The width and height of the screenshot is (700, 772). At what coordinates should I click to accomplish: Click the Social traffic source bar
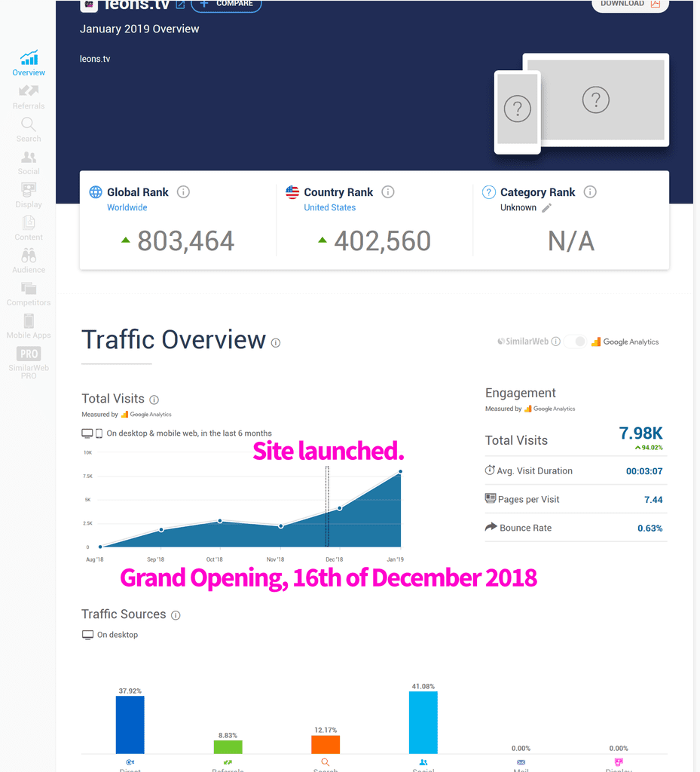click(x=423, y=722)
